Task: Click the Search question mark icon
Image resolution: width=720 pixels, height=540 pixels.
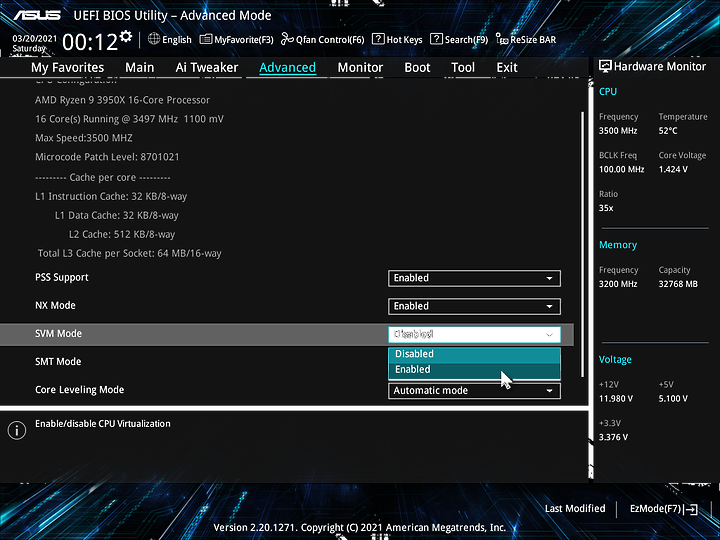Action: point(436,39)
